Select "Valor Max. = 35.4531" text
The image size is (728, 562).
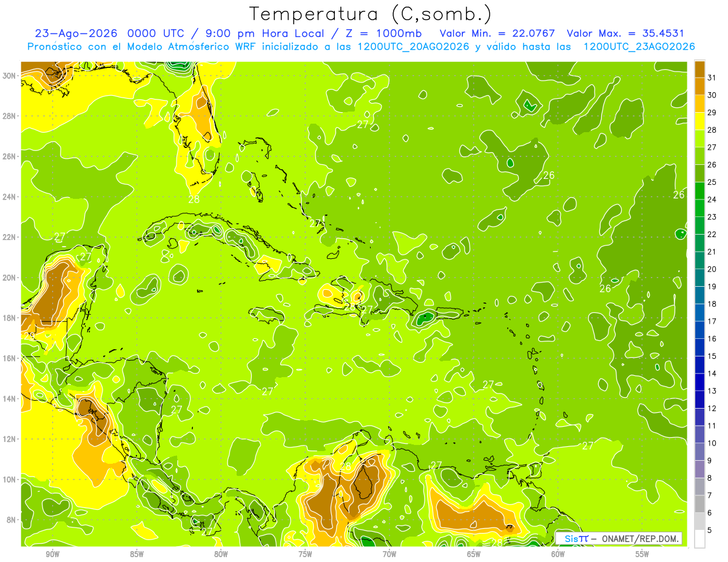(625, 33)
